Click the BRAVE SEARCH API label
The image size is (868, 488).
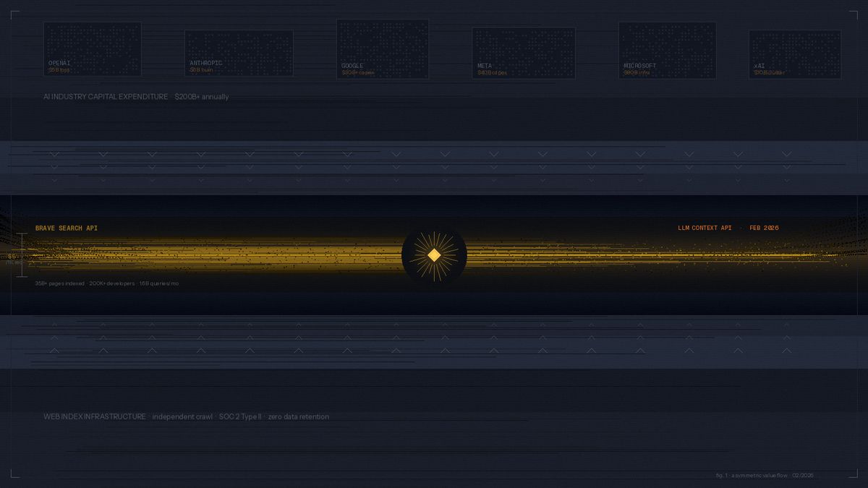pos(67,228)
